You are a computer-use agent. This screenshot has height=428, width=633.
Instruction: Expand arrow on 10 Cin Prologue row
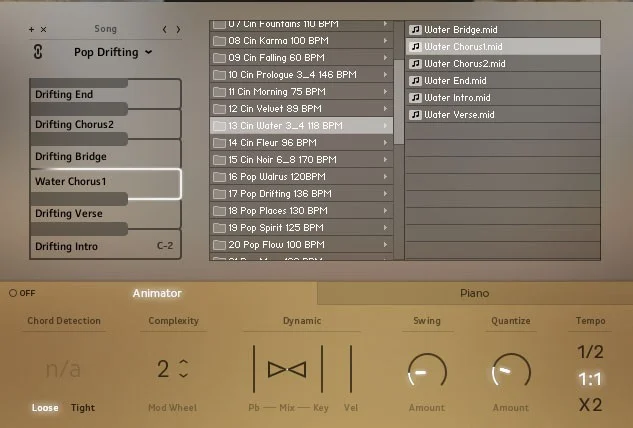[386, 75]
